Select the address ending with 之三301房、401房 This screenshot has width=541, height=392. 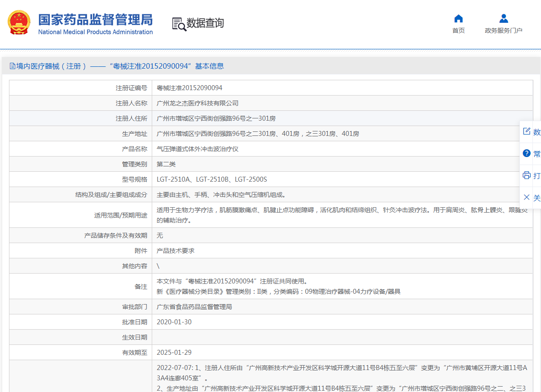tap(258, 134)
